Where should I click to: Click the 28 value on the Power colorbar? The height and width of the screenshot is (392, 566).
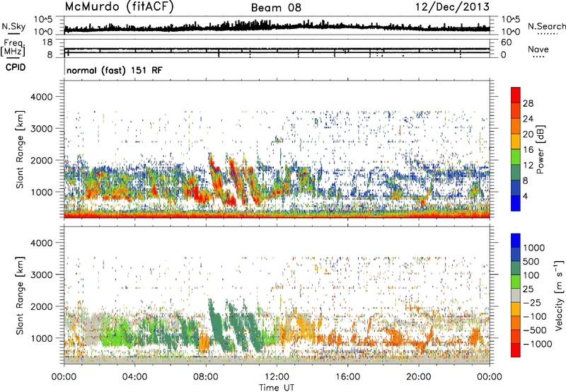pos(528,103)
